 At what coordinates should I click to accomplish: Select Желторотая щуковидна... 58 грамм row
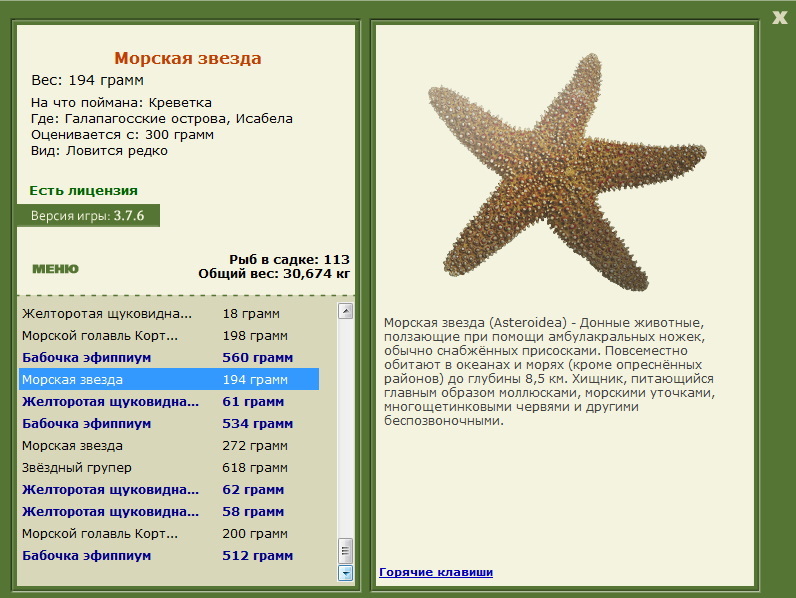(x=169, y=512)
